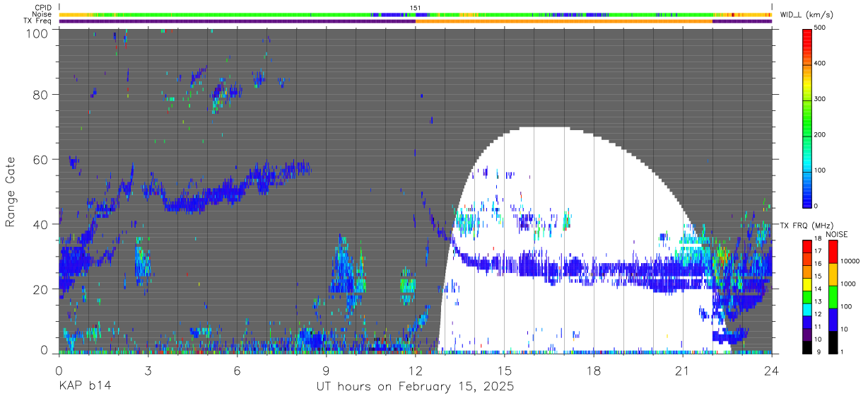Viewport: 868px width, 401px height.
Task: Click the 20 label on range gate axis
Action: point(41,289)
